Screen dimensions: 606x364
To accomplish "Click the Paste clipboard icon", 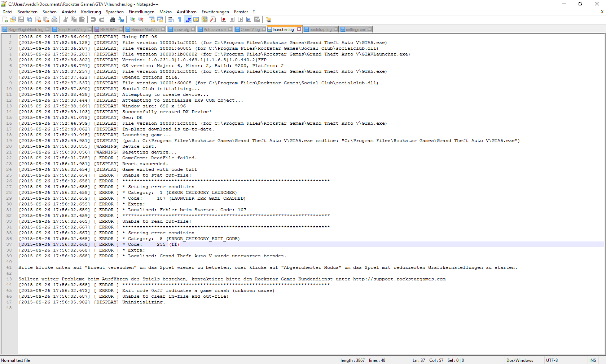I will click(82, 20).
